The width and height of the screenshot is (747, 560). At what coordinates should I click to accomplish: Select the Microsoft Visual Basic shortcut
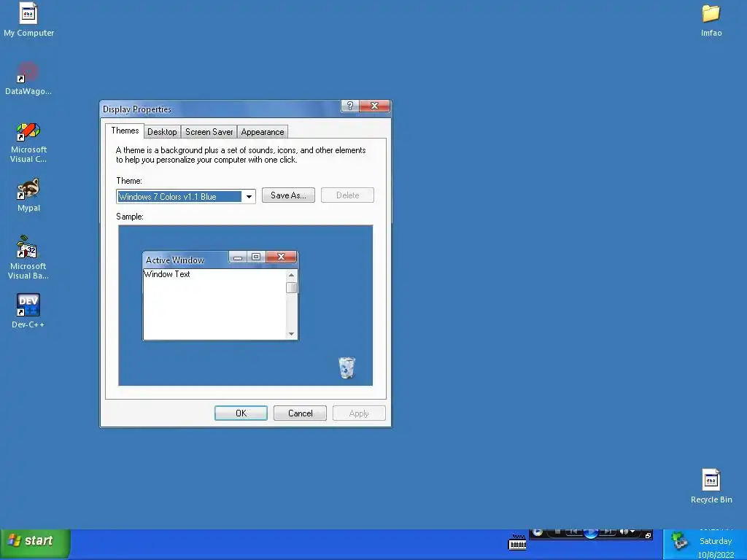tap(28, 257)
